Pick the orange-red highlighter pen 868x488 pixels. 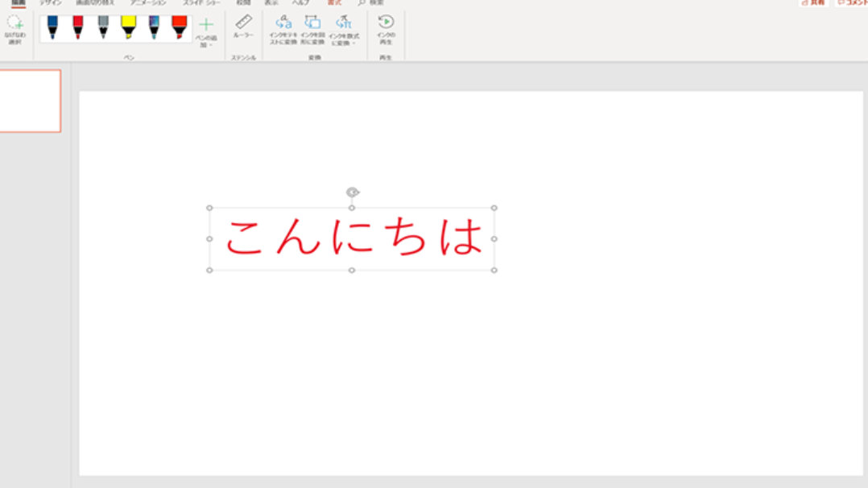coord(180,27)
